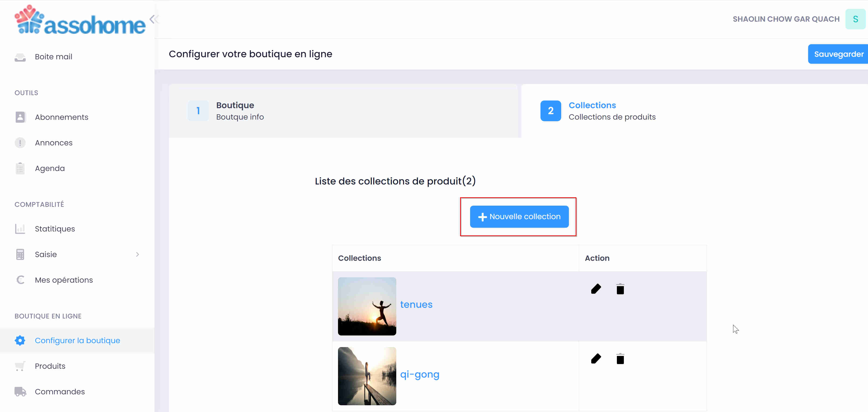Click the Commandes truck icon
Screen dimensions: 868x412
point(20,392)
